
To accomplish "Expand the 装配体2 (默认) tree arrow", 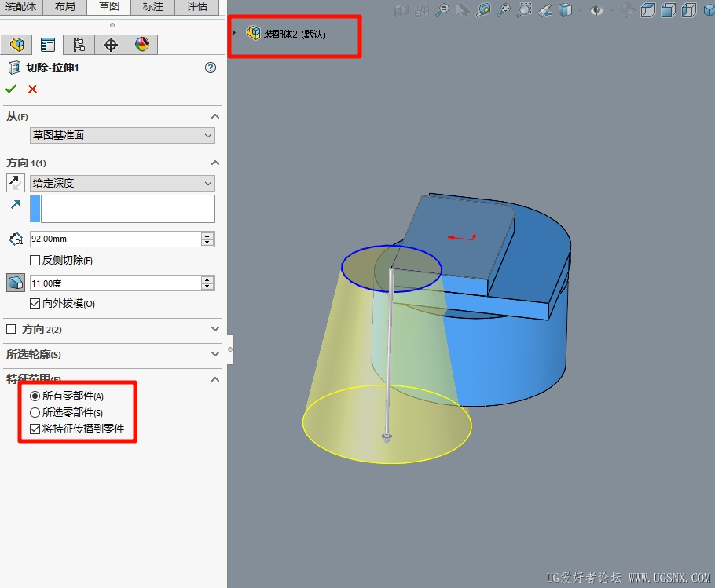I will pos(234,33).
